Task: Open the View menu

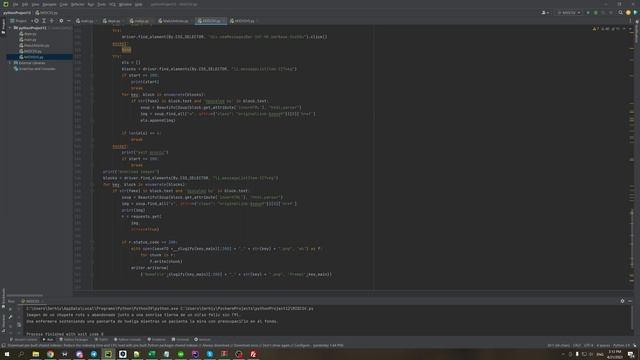Action: 36,4
